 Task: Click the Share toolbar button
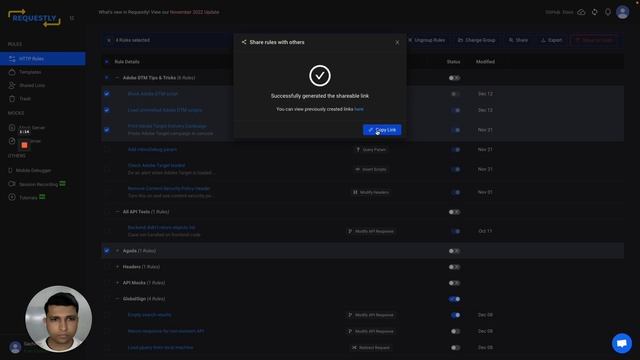pyautogui.click(x=518, y=40)
